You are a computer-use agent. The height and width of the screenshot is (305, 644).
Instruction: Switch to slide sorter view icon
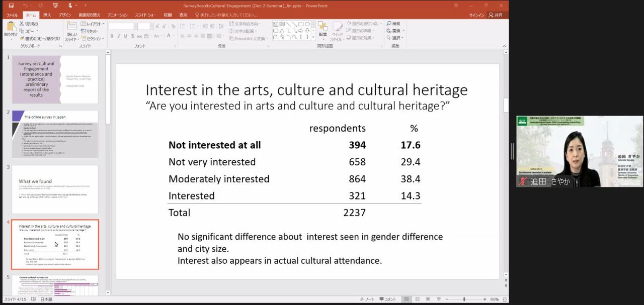pyautogui.click(x=417, y=299)
